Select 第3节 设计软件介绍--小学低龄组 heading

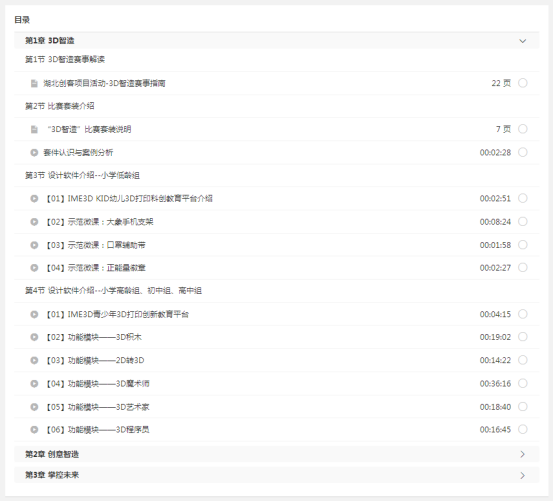click(82, 175)
